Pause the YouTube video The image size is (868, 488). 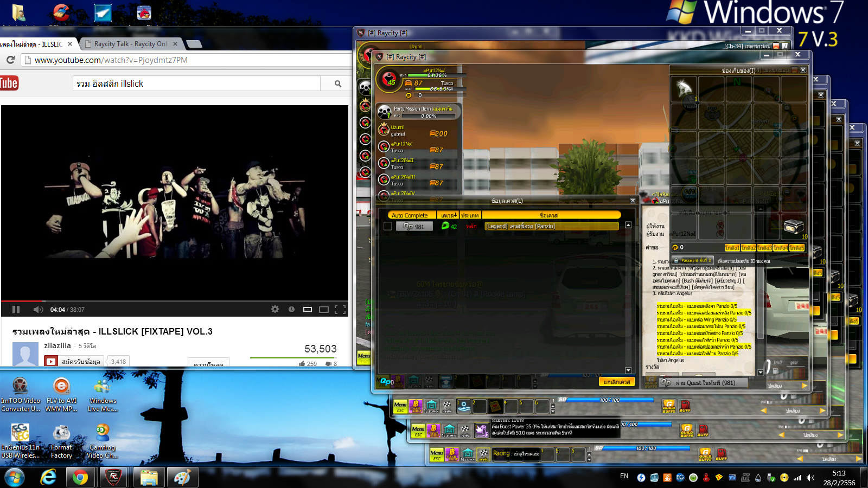coord(16,310)
